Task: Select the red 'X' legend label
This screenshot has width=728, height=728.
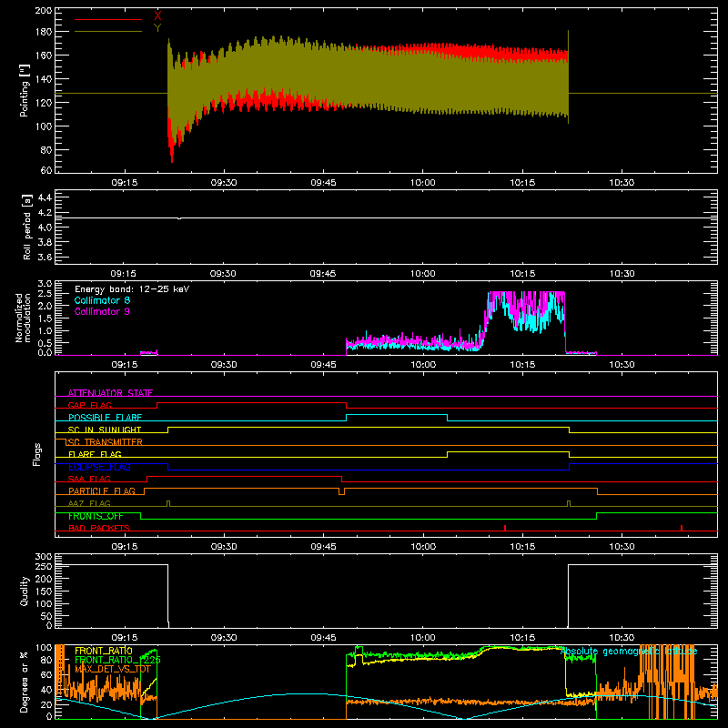Action: [x=157, y=16]
